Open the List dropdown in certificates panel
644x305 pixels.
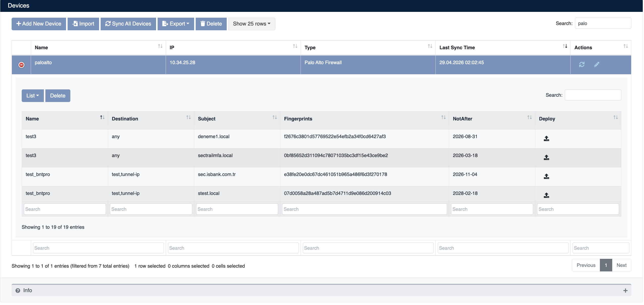pos(33,96)
